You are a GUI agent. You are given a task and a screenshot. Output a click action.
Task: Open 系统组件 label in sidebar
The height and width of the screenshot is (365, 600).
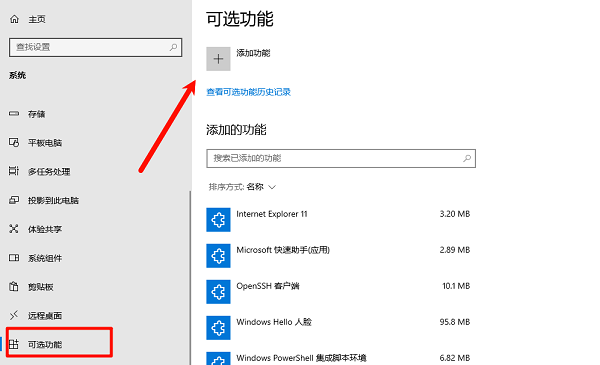45,258
